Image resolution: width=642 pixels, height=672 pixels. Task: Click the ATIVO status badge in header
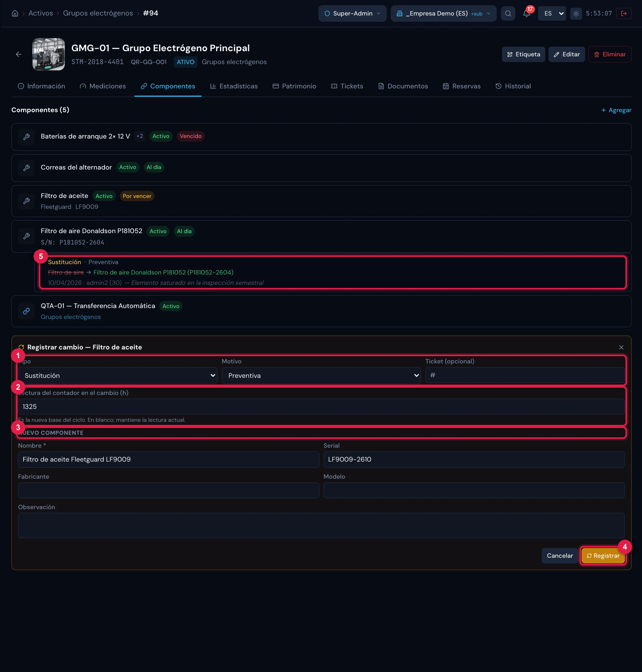click(x=186, y=62)
